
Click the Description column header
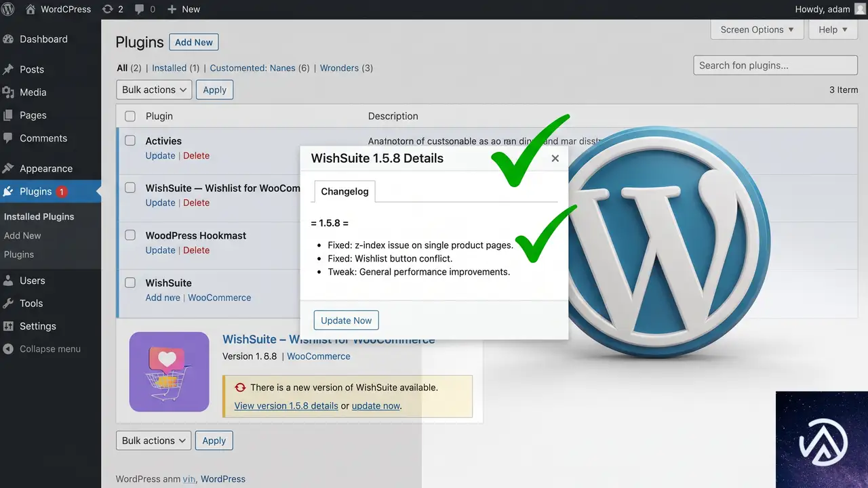[393, 116]
